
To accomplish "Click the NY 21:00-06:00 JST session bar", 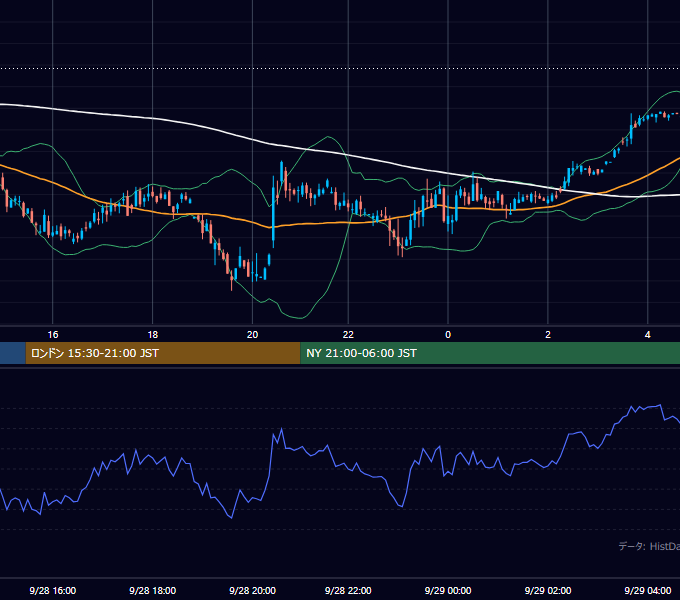I will point(490,353).
